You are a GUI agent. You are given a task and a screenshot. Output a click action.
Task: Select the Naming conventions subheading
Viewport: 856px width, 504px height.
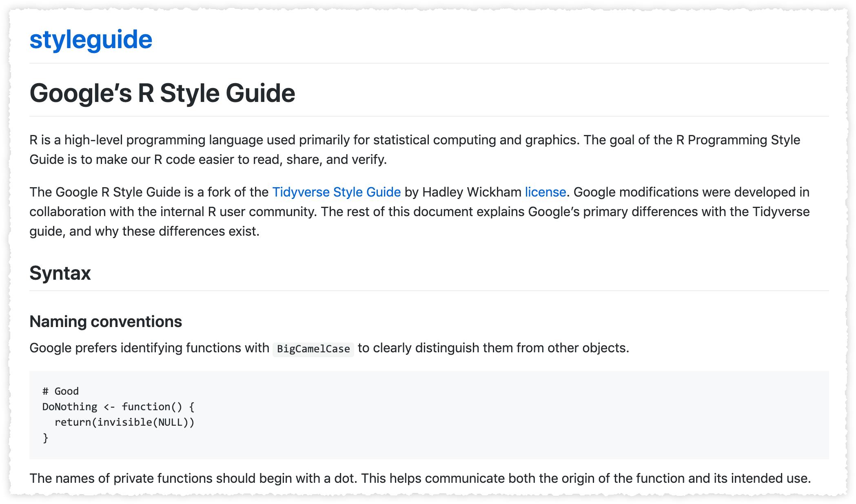[106, 321]
